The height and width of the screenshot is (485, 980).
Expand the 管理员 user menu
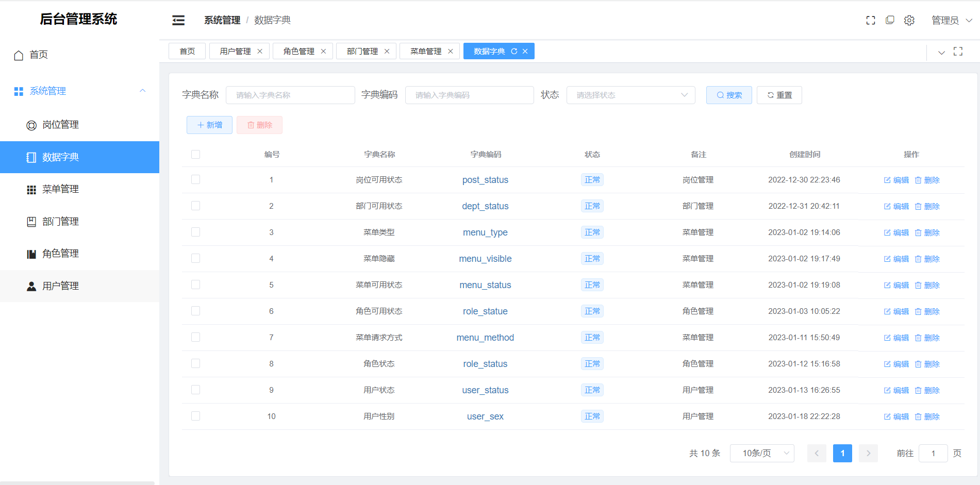coord(952,20)
